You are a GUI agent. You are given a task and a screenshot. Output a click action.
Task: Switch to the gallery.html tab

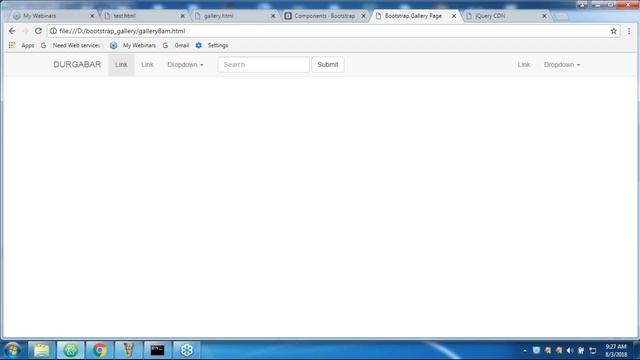231,16
